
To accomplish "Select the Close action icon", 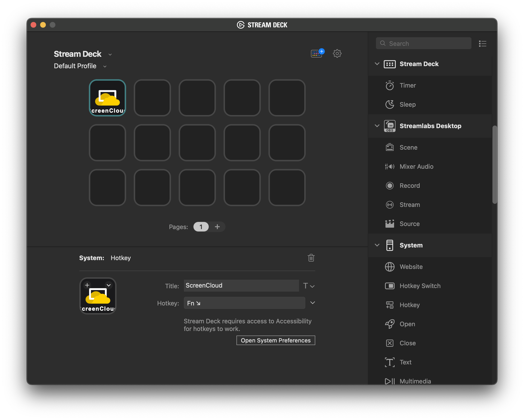I will click(390, 343).
